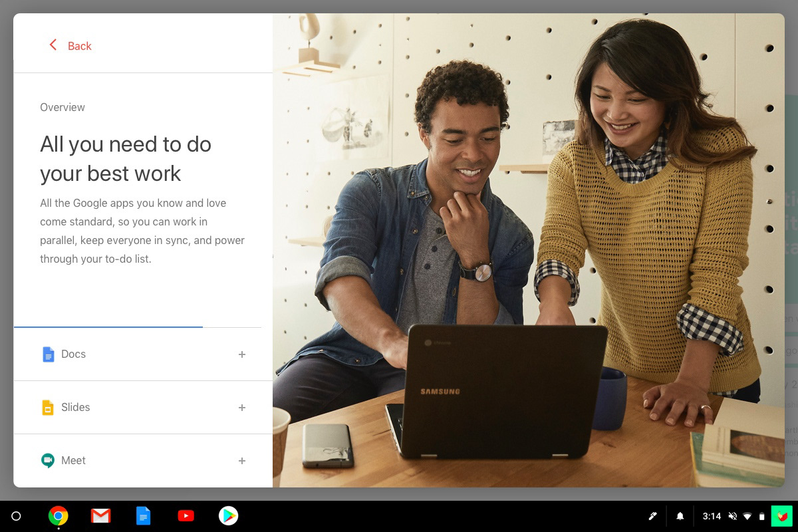Click the Google Slides yellow icon

48,408
